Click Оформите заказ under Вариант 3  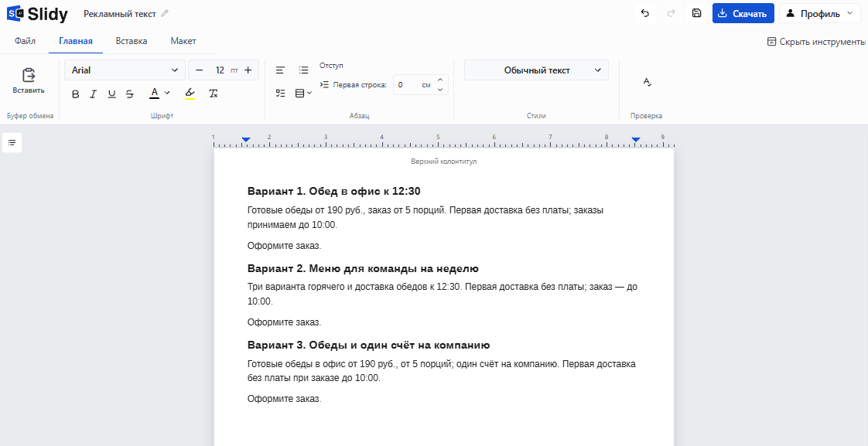coord(284,399)
